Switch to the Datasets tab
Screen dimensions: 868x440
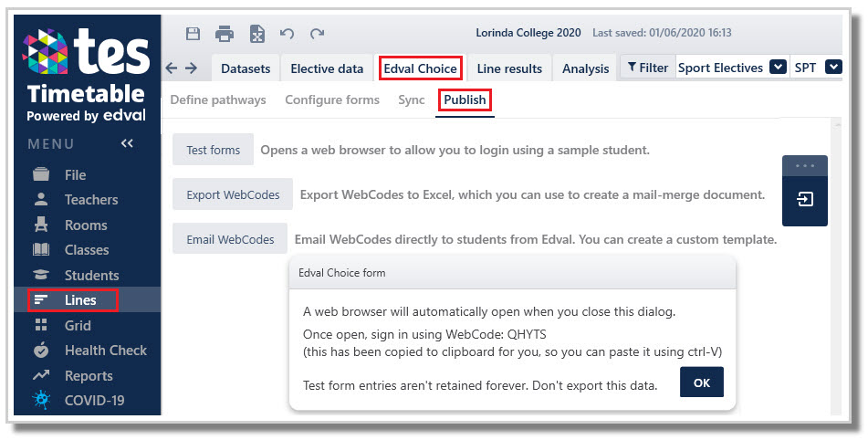point(246,68)
